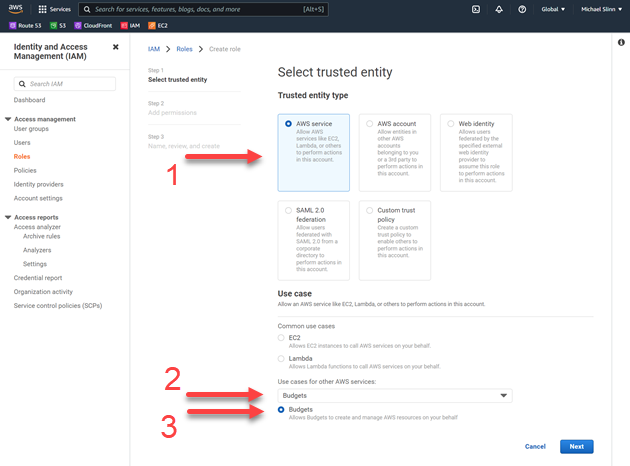Click the Next button
630x466 pixels.
pyautogui.click(x=577, y=446)
